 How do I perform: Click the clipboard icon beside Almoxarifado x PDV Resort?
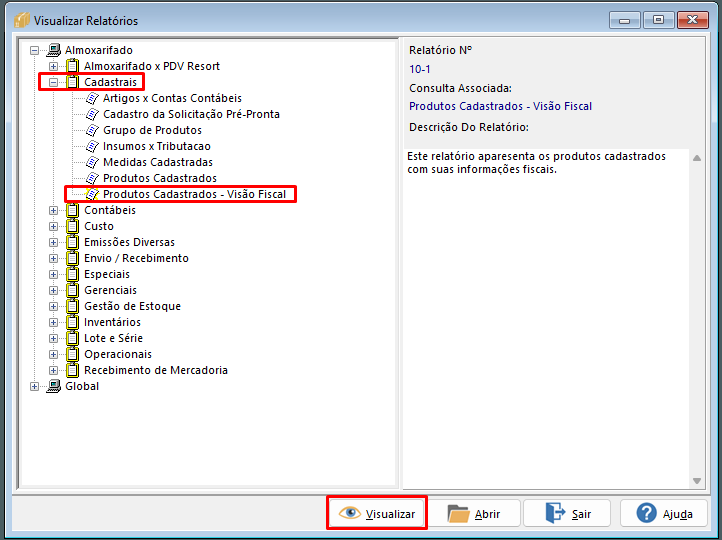click(72, 66)
